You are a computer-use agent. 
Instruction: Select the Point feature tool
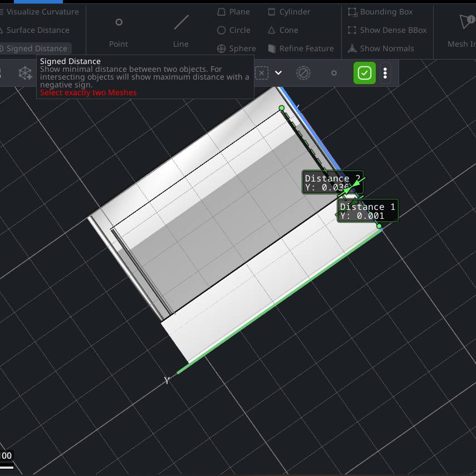coord(118,31)
